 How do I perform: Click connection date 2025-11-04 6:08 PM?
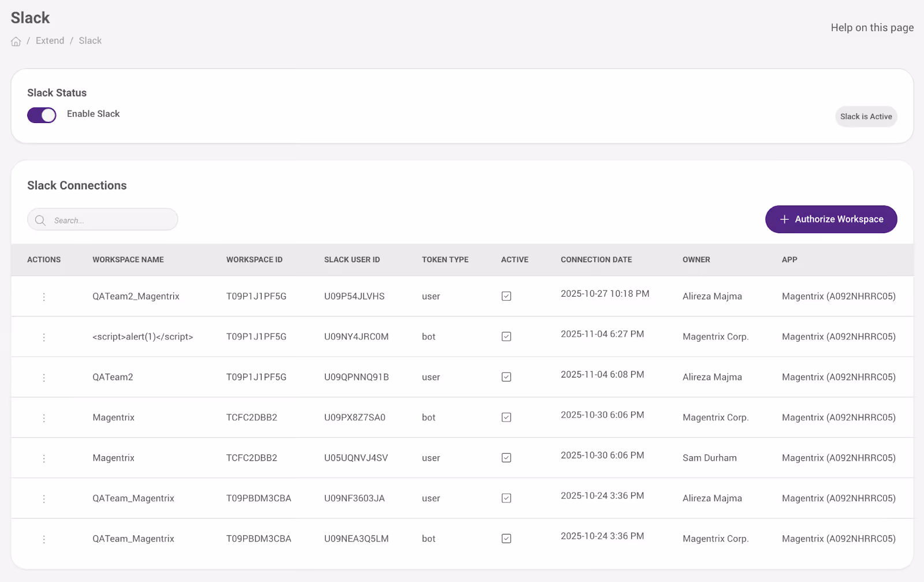pos(602,375)
